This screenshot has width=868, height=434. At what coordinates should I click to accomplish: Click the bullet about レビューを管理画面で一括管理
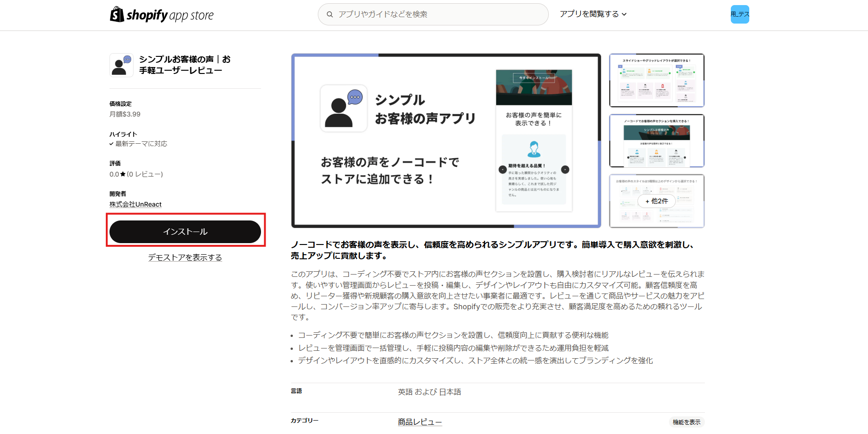453,348
